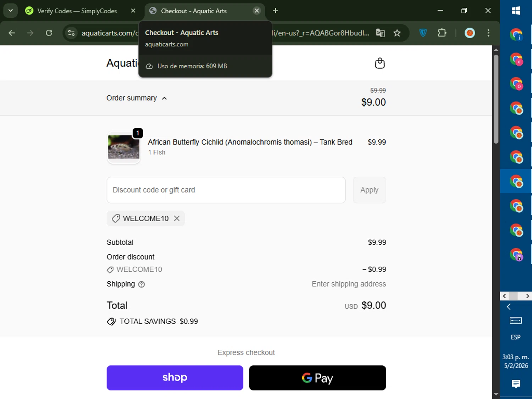Remove the WELCOME10 discount code chip

tap(177, 218)
